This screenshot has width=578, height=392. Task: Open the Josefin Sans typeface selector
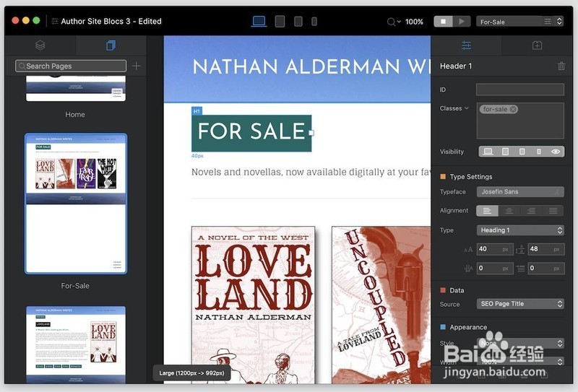520,192
